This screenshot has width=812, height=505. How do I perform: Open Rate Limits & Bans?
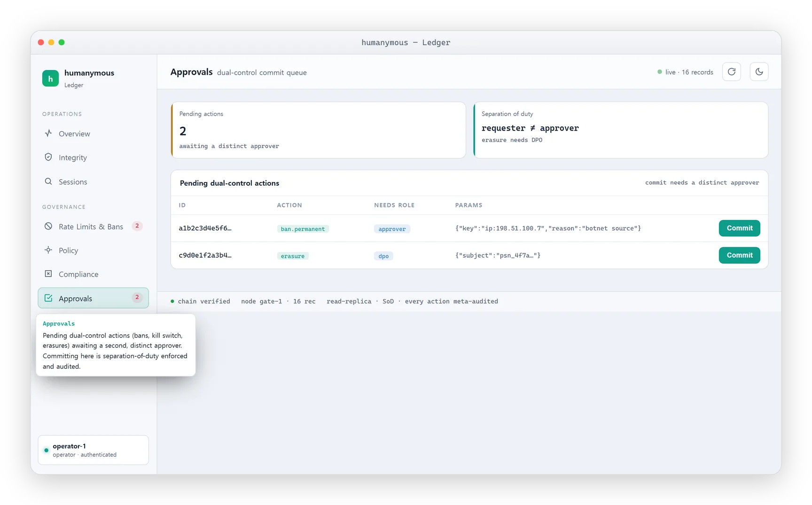click(94, 227)
